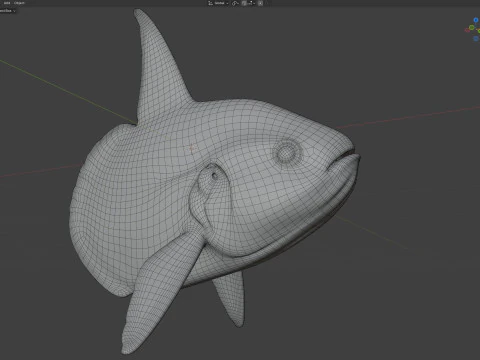Click green Y axis on navigation gizmo
The height and width of the screenshot is (360, 480).
point(471,27)
